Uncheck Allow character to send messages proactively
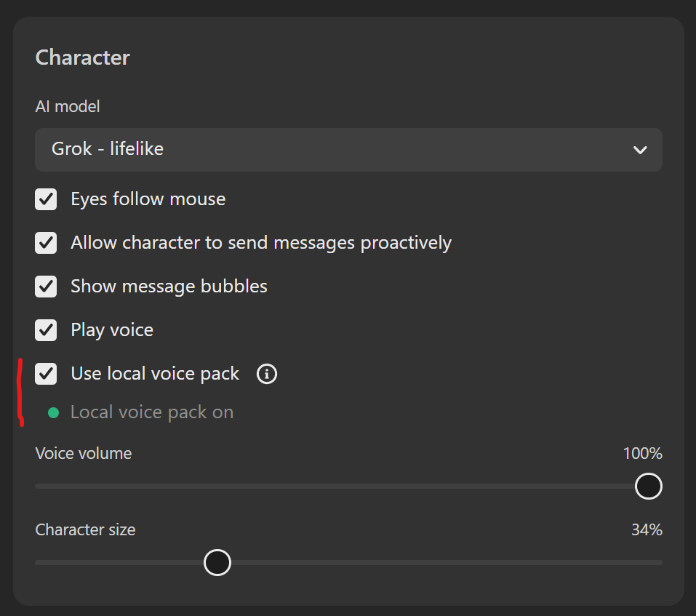Screen dimensions: 696x616 click(x=47, y=243)
